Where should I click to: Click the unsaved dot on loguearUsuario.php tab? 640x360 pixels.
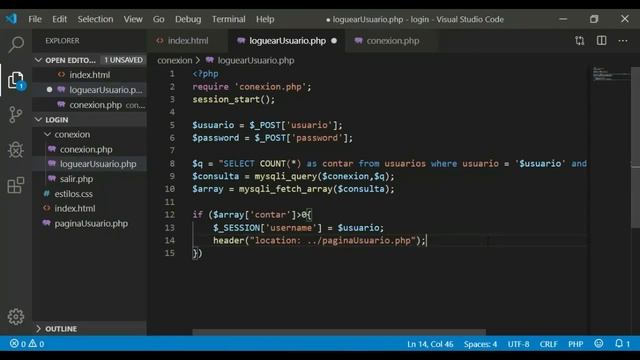pos(334,41)
